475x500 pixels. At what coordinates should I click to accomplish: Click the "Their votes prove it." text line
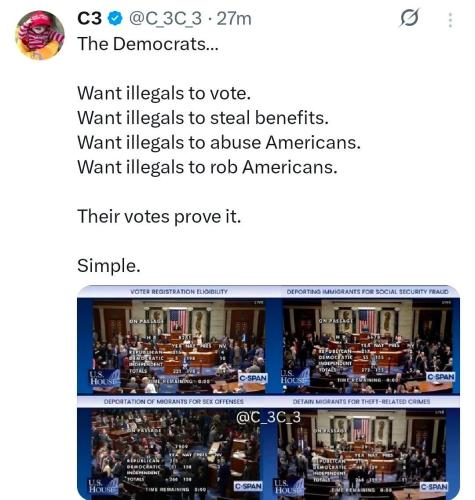159,217
